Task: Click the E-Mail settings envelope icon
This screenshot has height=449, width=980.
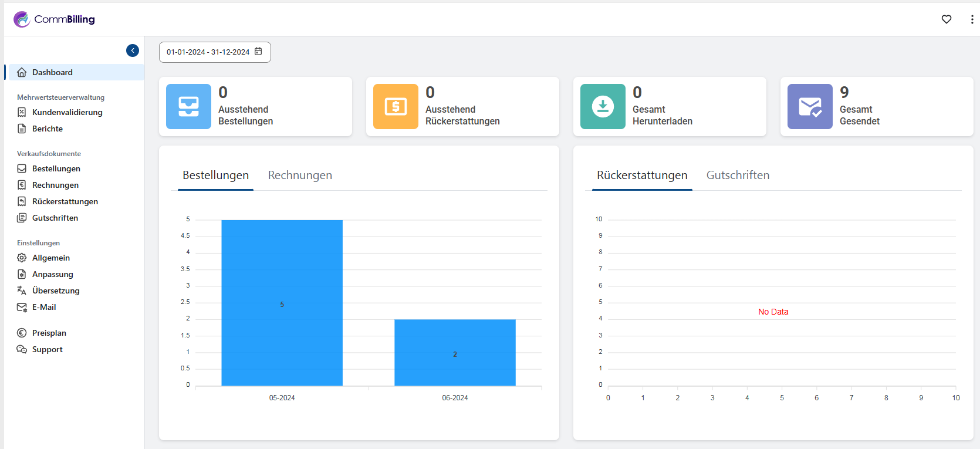Action: (22, 307)
